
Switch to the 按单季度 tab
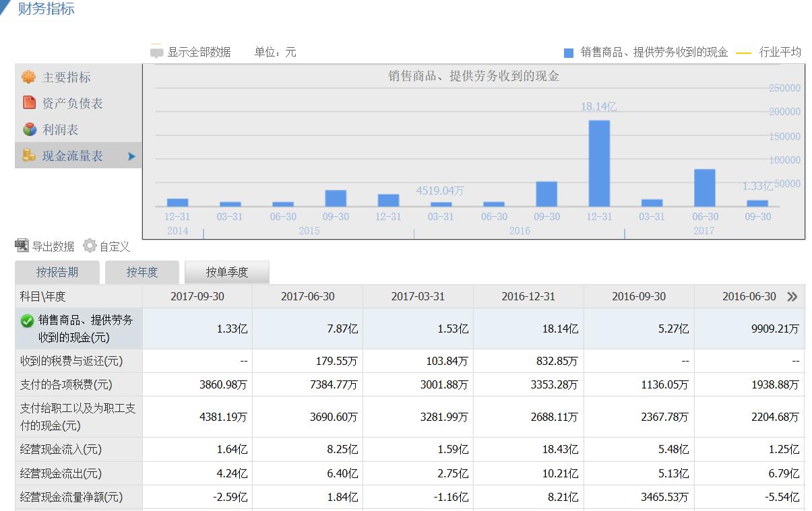[227, 273]
